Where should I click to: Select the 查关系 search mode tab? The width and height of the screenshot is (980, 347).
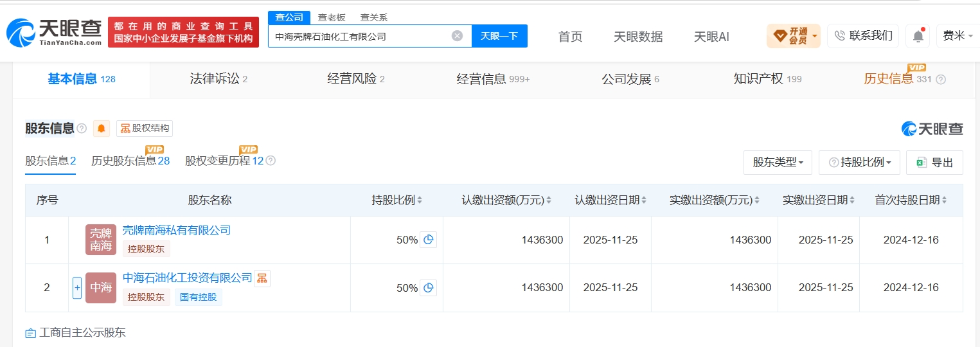(x=373, y=17)
